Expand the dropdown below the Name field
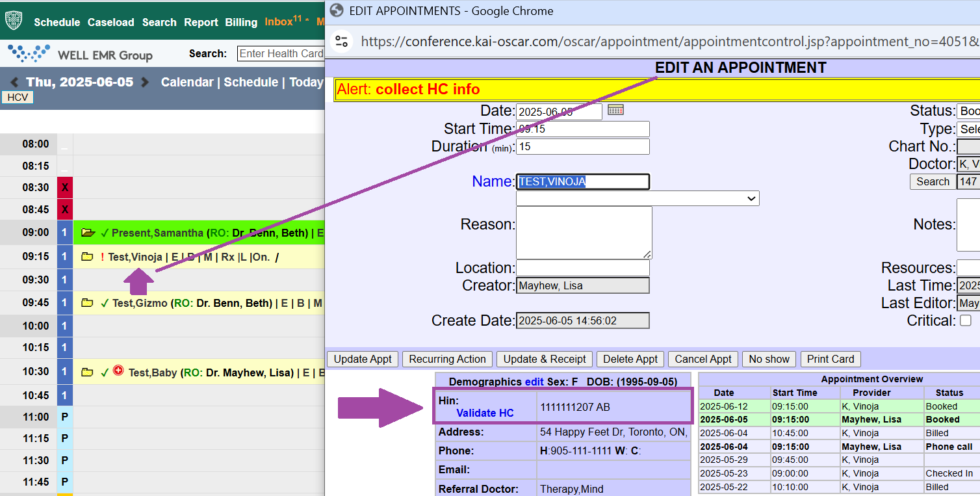Screen dimensions: 980x496 638,198
